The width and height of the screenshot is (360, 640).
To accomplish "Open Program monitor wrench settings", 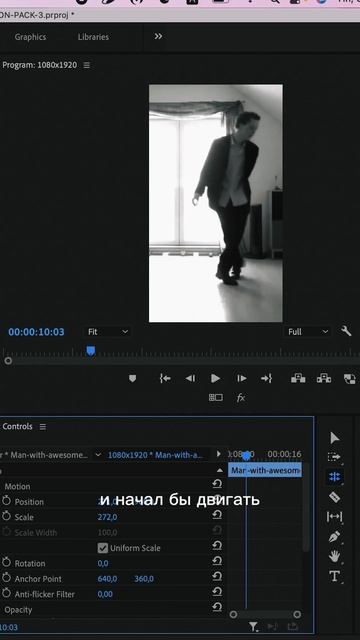I will tap(346, 331).
